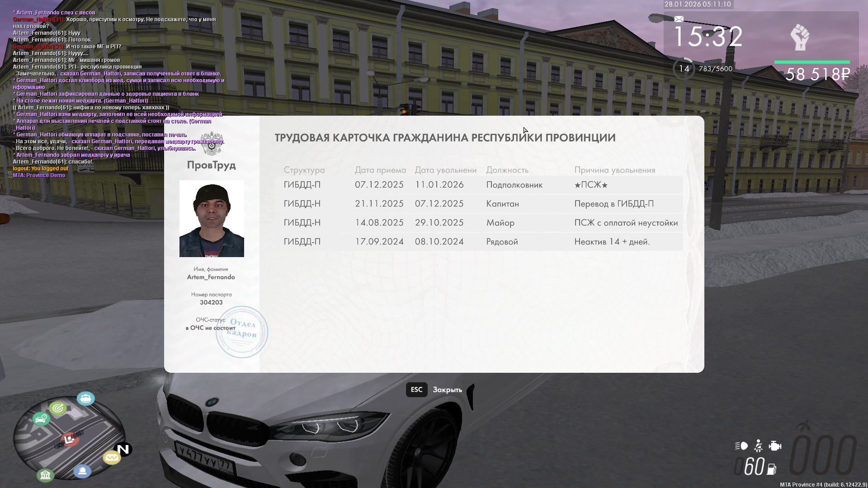Click the mail envelope notification icon

pos(679,19)
